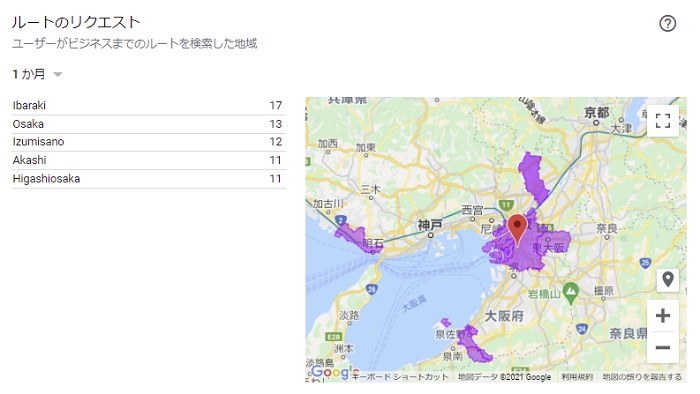Click the 神戸 label on the map
Image resolution: width=700 pixels, height=394 pixels.
tap(429, 225)
